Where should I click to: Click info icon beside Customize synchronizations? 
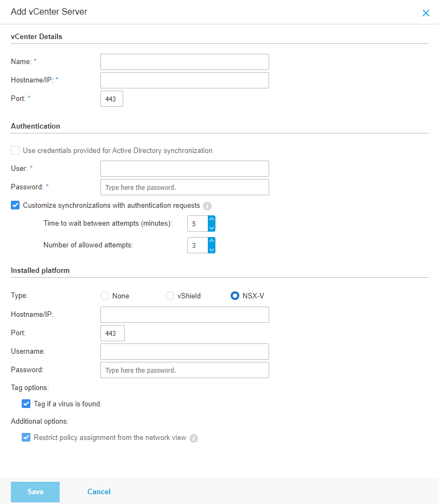click(207, 206)
